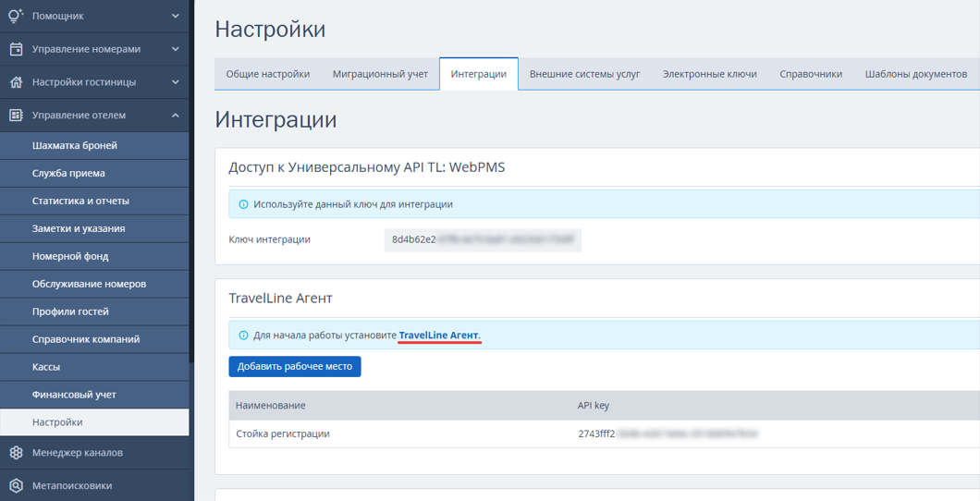Open Кассы in the sidebar
Viewport: 980px width, 501px height.
coord(94,367)
